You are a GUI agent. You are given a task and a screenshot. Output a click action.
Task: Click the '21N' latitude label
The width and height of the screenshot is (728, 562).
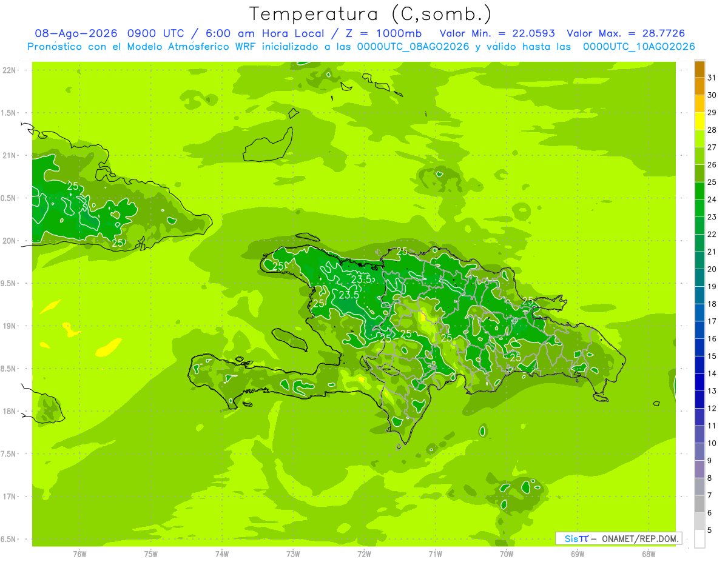pyautogui.click(x=9, y=156)
